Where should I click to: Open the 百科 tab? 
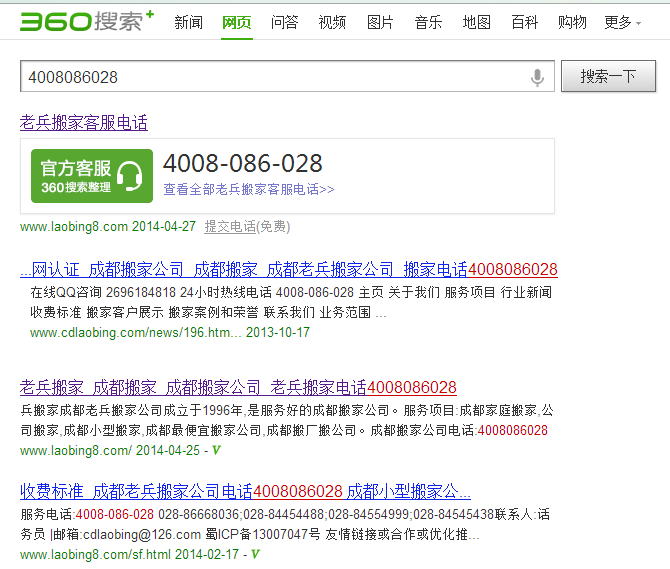pos(524,22)
